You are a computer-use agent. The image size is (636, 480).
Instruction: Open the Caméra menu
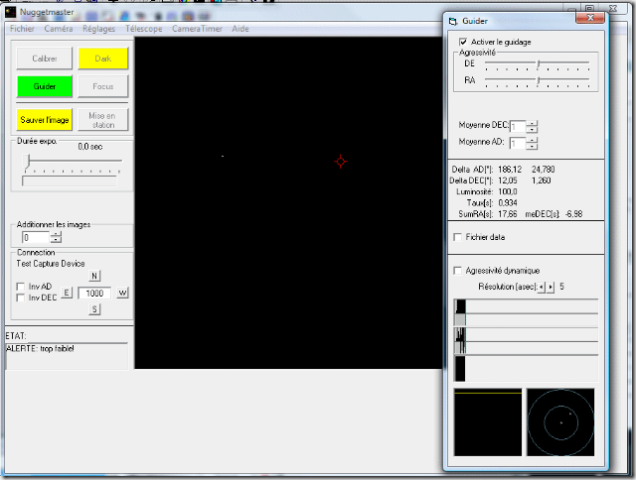pyautogui.click(x=58, y=29)
